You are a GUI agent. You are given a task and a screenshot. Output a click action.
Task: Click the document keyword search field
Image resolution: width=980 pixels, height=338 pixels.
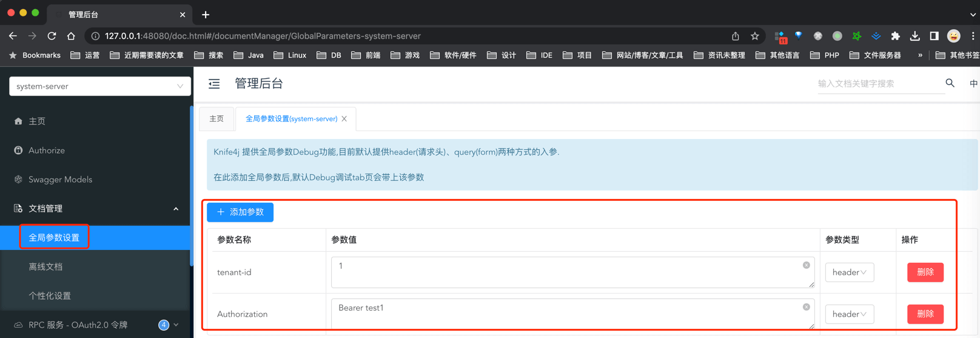[876, 84]
